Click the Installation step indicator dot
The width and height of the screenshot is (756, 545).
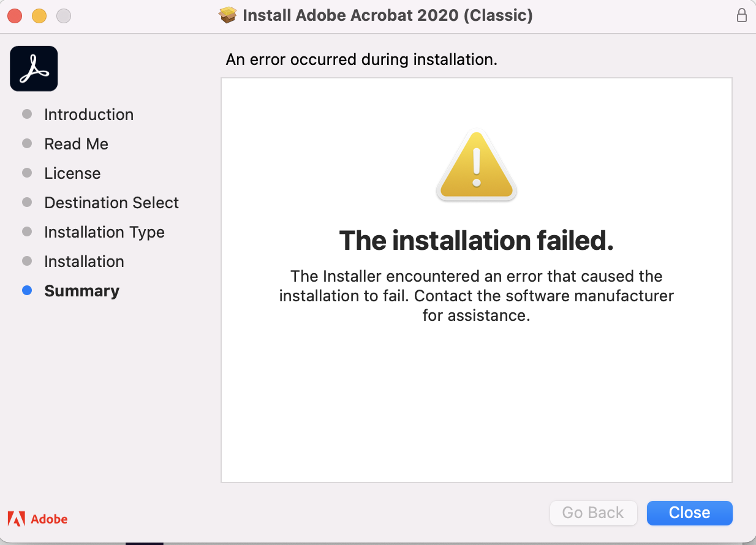27,261
